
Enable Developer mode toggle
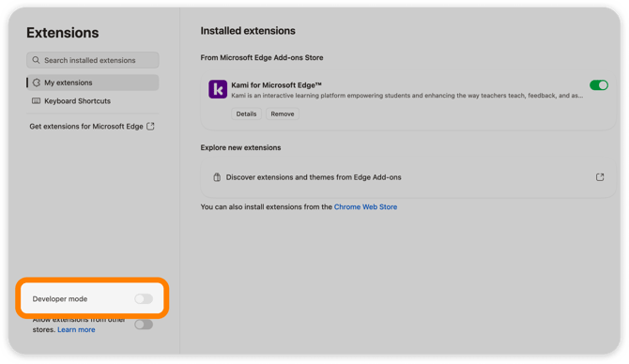(x=144, y=298)
